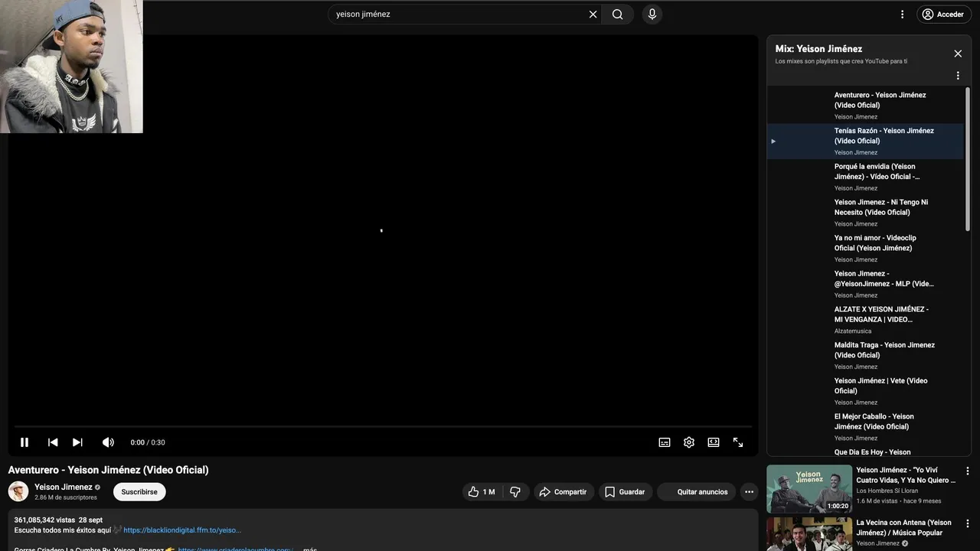The image size is (980, 551).
Task: Open options for La Vecina con Antena
Action: [967, 524]
